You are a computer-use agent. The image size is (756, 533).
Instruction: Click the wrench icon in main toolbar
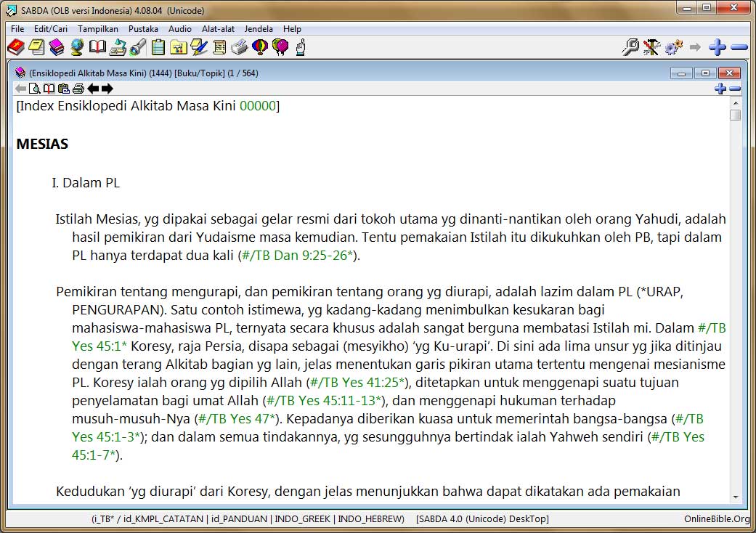[x=630, y=47]
